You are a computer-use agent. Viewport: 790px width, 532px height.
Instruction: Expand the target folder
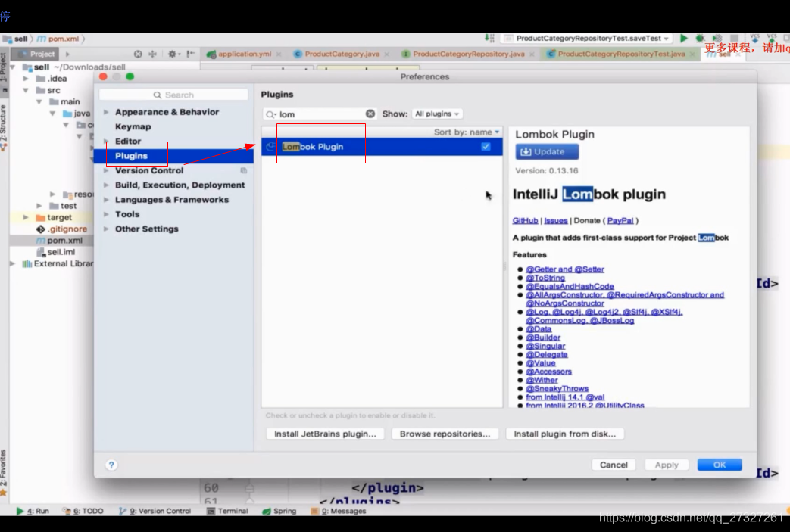26,217
